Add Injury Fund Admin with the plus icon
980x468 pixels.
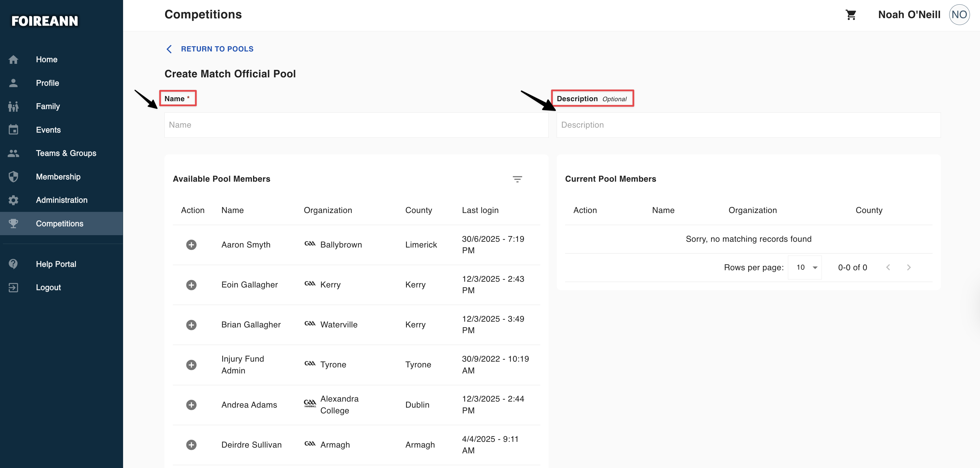click(x=191, y=365)
